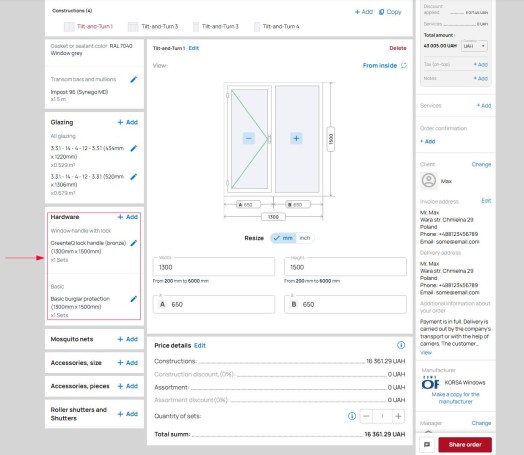Click Edit next to Tilt-and-Turn 1 title
The width and height of the screenshot is (524, 455).
click(193, 48)
